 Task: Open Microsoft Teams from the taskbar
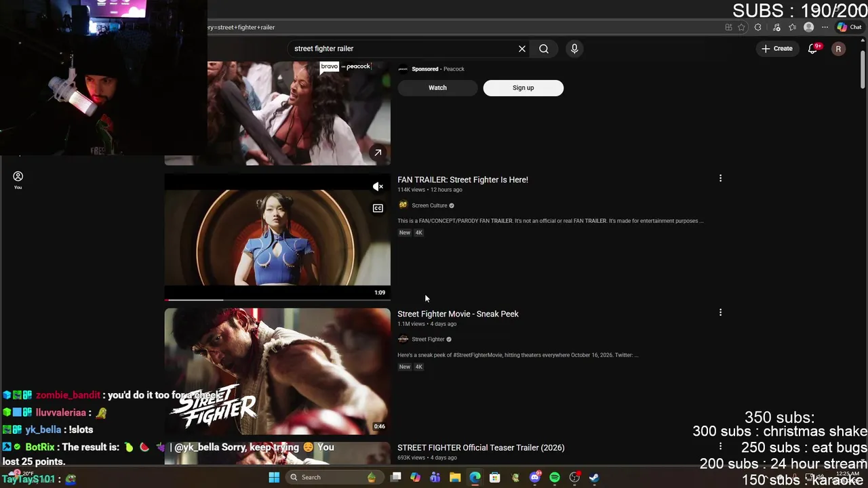[x=435, y=477]
